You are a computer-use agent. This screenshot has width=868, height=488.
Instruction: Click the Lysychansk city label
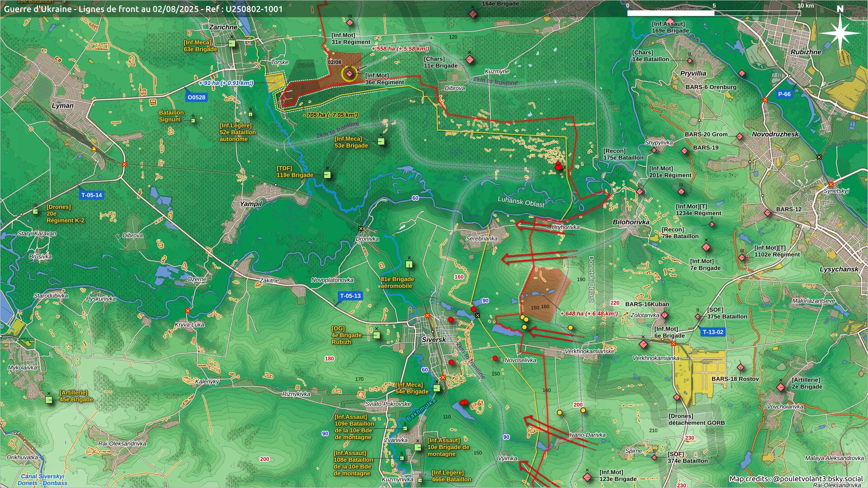[x=839, y=269]
